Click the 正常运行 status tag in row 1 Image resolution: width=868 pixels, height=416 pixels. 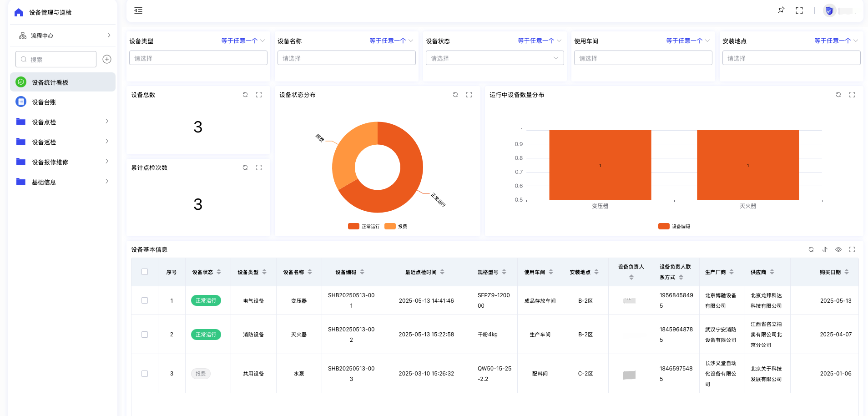(x=206, y=300)
